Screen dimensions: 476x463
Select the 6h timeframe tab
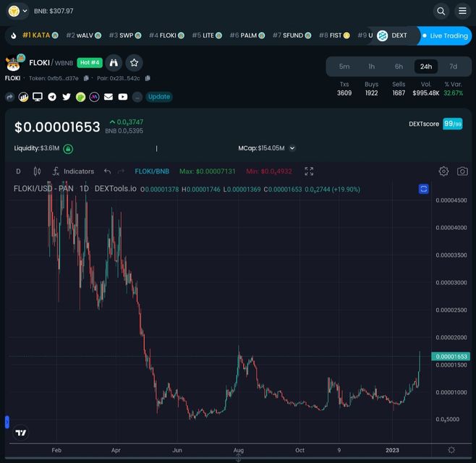coord(399,67)
